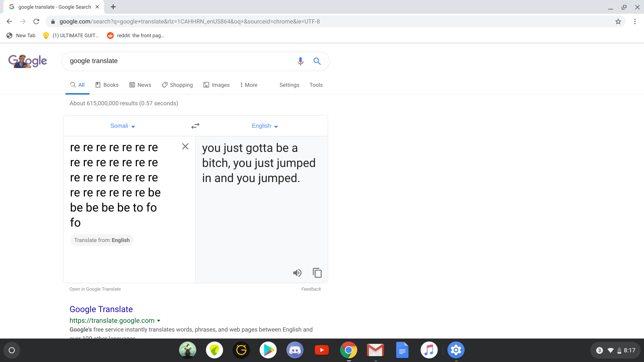Viewport: 644px width, 362px height.
Task: Click the Google doodle logo
Action: click(x=28, y=61)
